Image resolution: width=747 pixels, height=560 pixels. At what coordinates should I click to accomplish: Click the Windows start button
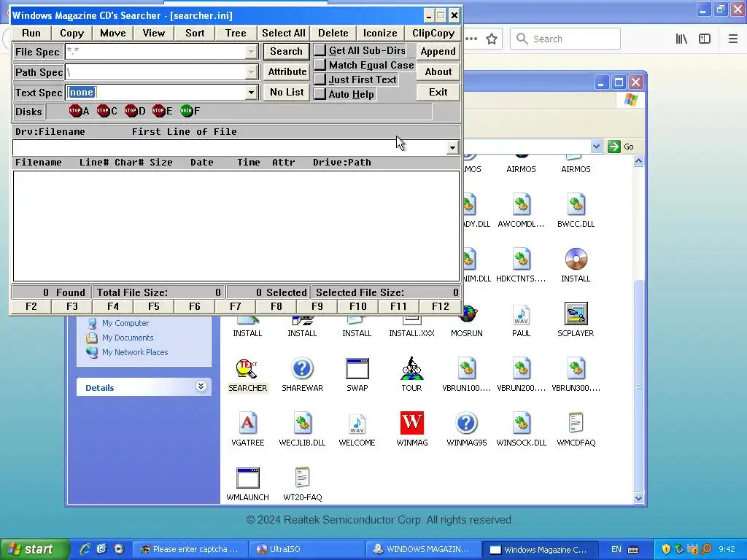click(34, 549)
